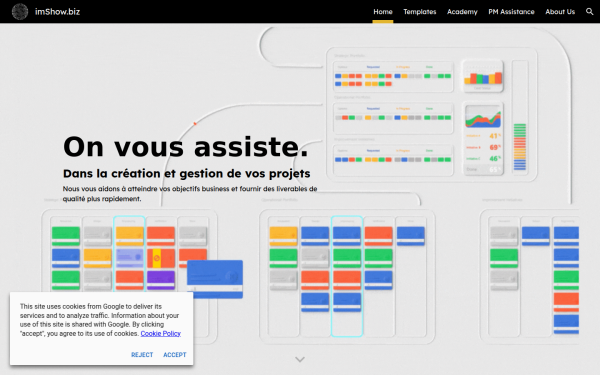Open the About Us menu item

(560, 12)
